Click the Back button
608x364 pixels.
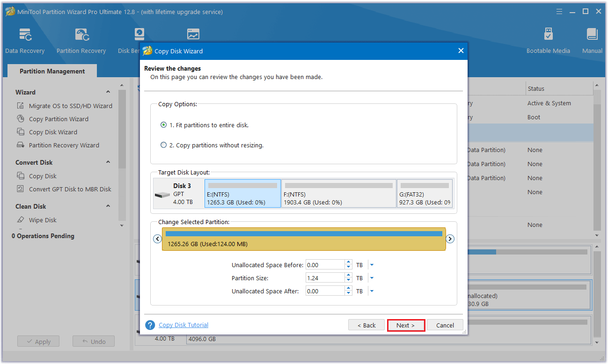[x=366, y=325]
